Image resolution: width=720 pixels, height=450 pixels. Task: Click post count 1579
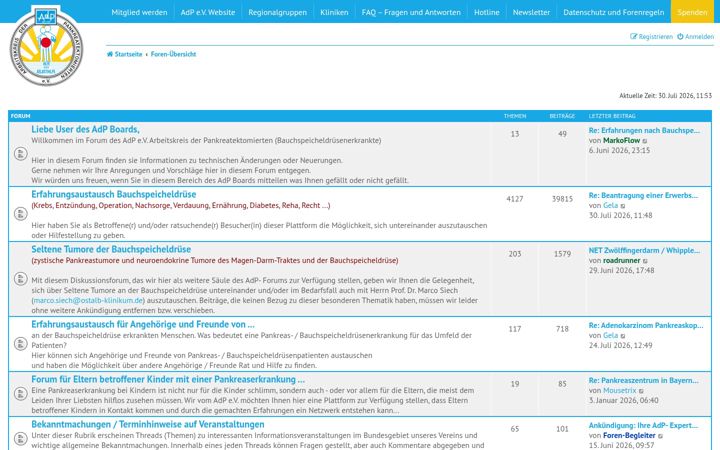coord(562,254)
